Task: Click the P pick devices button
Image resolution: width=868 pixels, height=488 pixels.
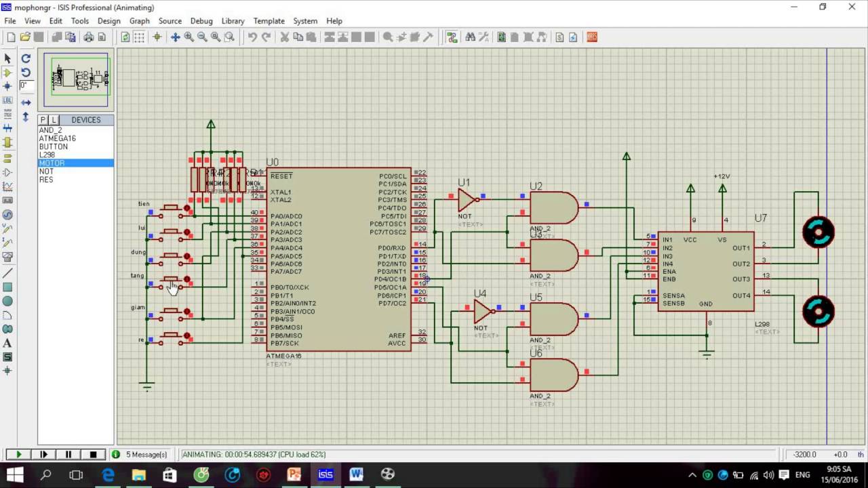Action: [x=43, y=120]
